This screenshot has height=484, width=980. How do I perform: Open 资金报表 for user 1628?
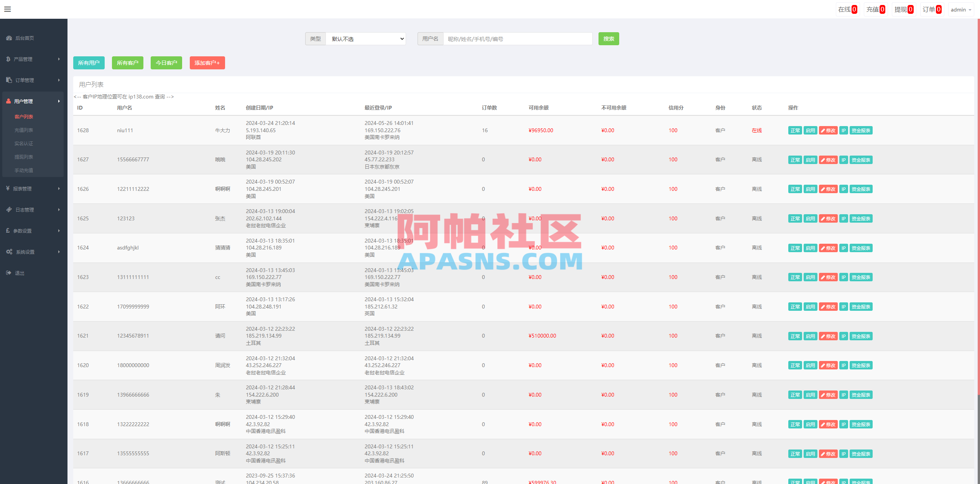pyautogui.click(x=861, y=130)
